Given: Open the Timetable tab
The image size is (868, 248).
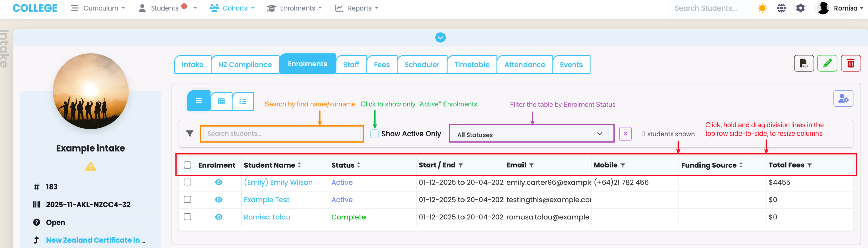Looking at the screenshot, I should (x=471, y=65).
